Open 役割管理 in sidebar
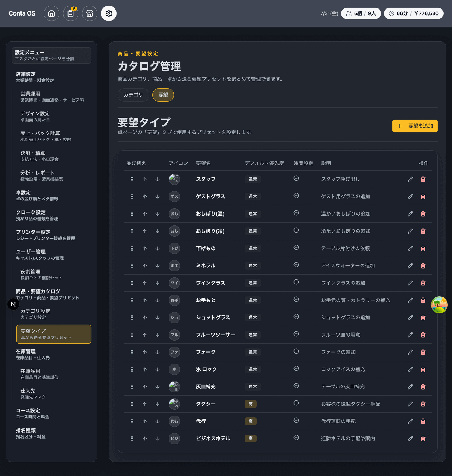Viewport: 452px width, 476px height. [x=54, y=275]
